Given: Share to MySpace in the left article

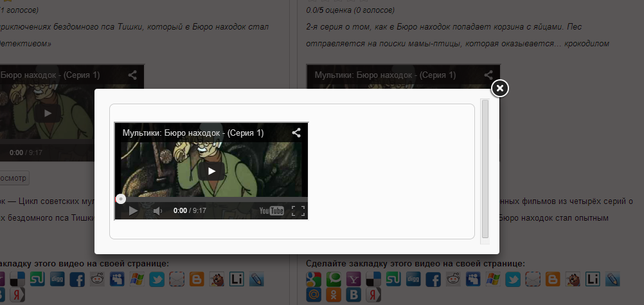Looking at the screenshot, I should tap(117, 279).
